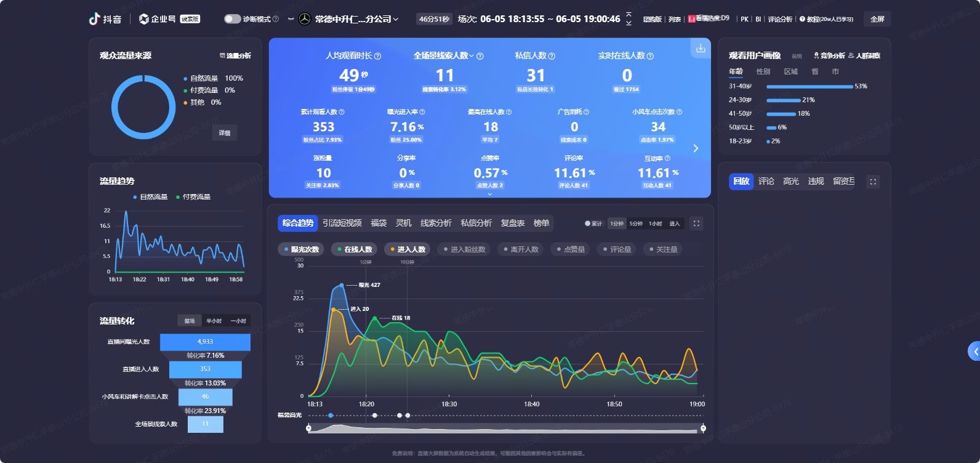Click the 4,933 exposure funnel bar
Screen dimensions: 980x463
[x=205, y=342]
